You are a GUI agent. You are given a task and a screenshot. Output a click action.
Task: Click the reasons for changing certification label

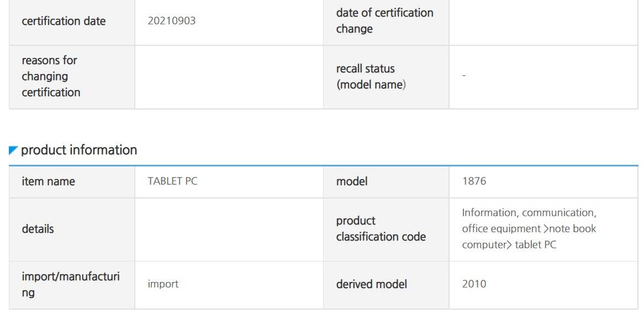pyautogui.click(x=51, y=76)
